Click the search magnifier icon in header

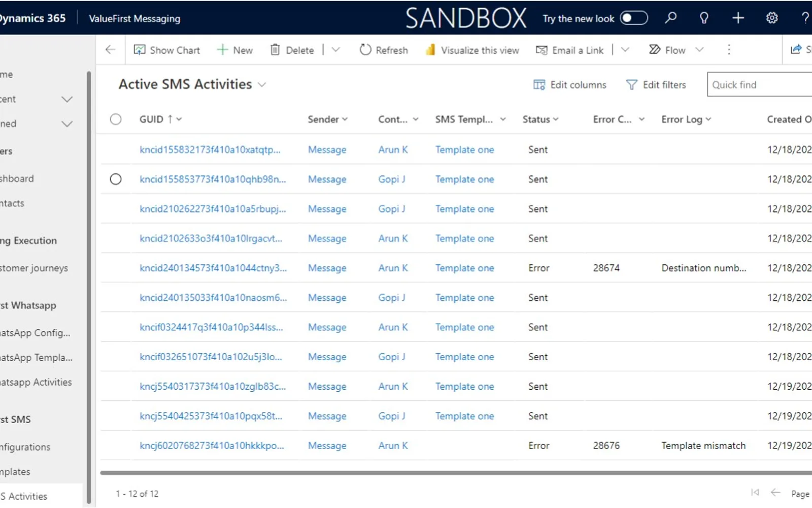click(x=670, y=18)
